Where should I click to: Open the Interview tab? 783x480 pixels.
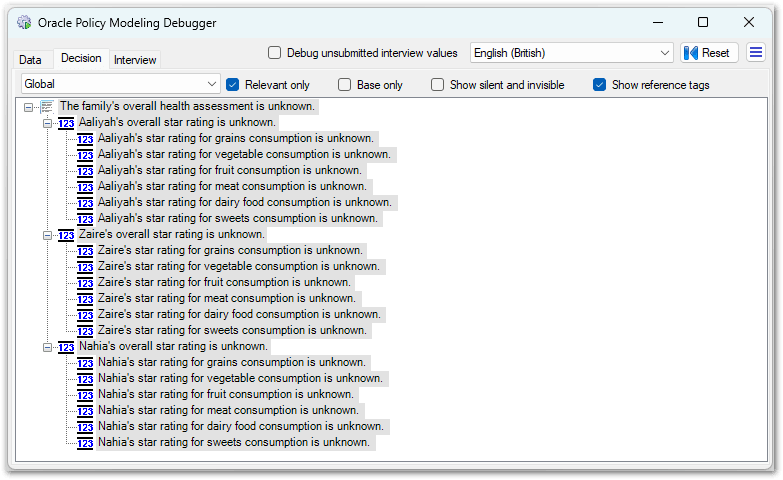tap(135, 59)
